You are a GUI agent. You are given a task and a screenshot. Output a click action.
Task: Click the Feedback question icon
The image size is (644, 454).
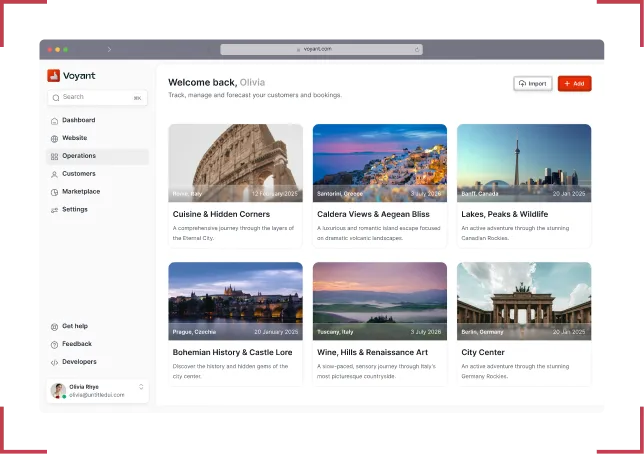[54, 344]
